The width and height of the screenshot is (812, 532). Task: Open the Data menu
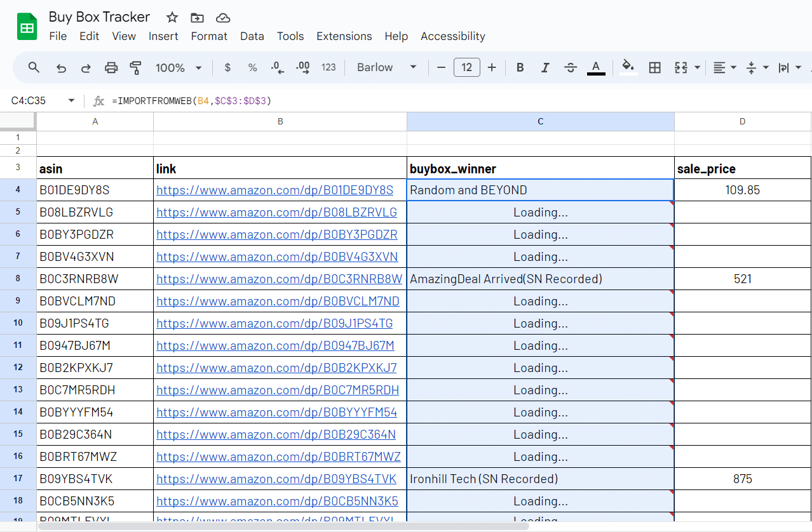tap(252, 36)
